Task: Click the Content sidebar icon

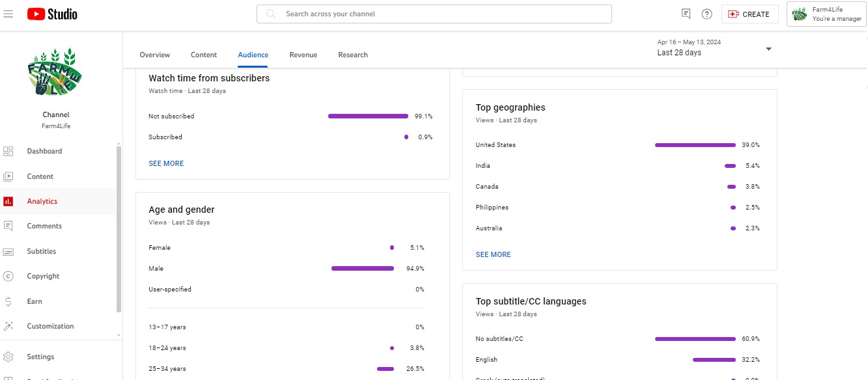Action: point(8,176)
